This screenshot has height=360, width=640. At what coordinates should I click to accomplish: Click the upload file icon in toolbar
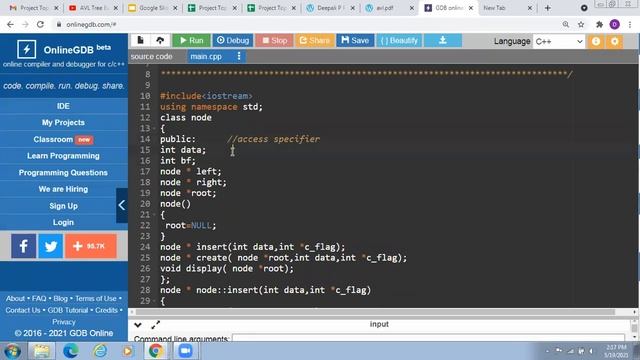pyautogui.click(x=160, y=40)
